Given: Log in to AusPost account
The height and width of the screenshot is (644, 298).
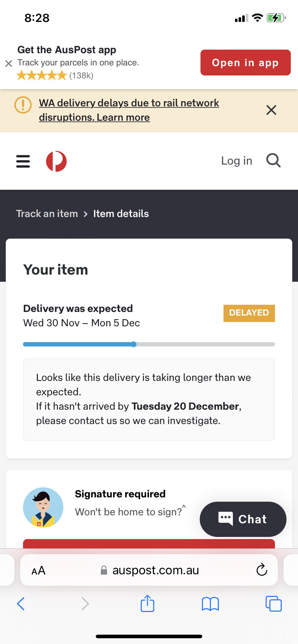Looking at the screenshot, I should [237, 161].
